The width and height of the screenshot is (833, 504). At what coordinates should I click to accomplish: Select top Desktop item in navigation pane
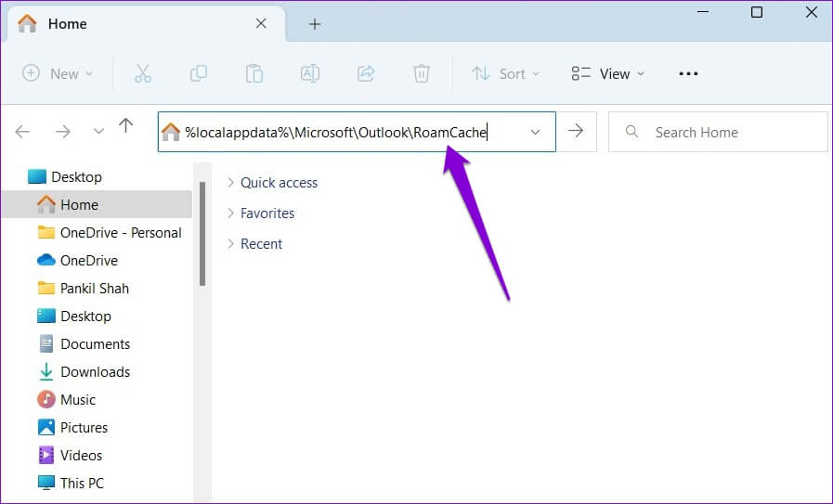coord(65,177)
